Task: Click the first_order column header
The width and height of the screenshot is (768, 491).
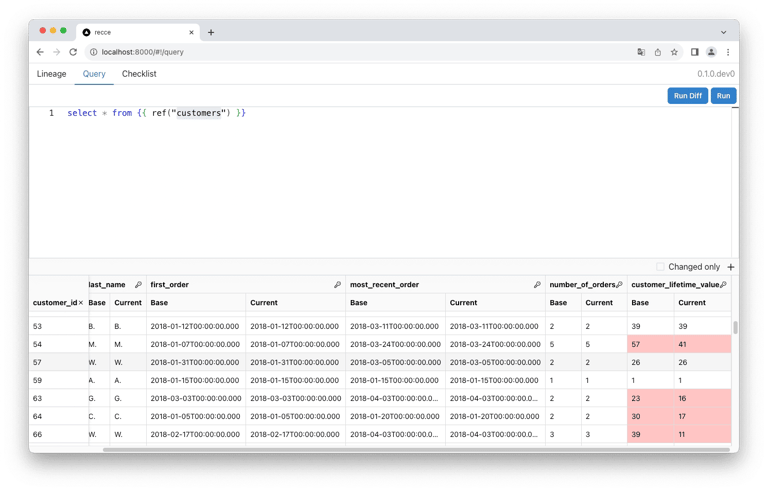Action: tap(169, 285)
